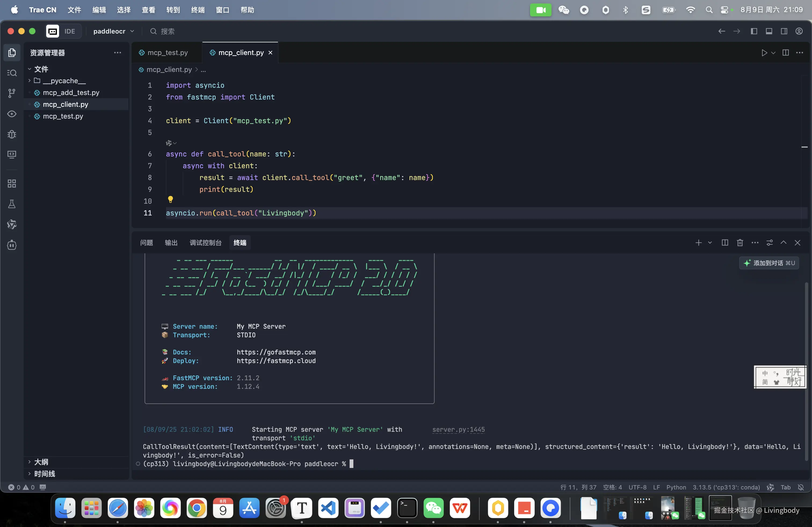Screen dimensions: 812x527
Task: Run the Python file with play button
Action: tap(764, 53)
